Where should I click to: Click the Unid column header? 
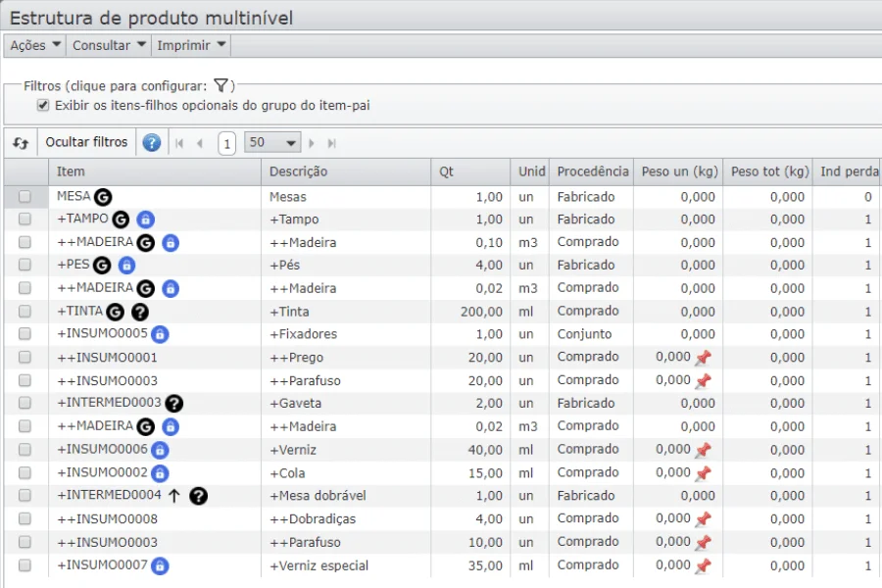530,171
